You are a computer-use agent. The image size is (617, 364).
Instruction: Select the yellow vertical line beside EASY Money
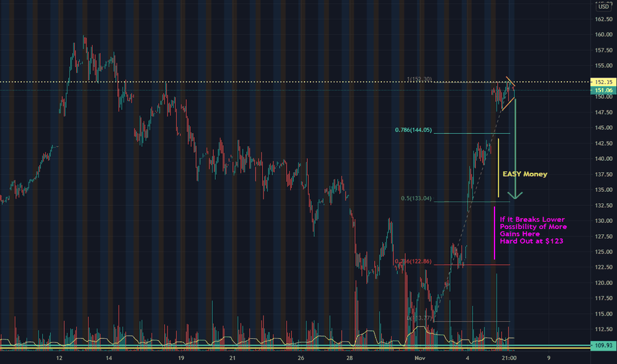(x=498, y=167)
